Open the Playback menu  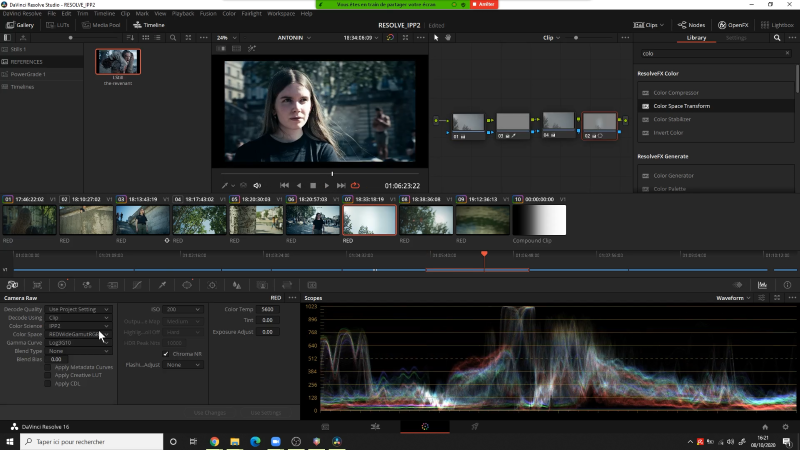tap(183, 14)
